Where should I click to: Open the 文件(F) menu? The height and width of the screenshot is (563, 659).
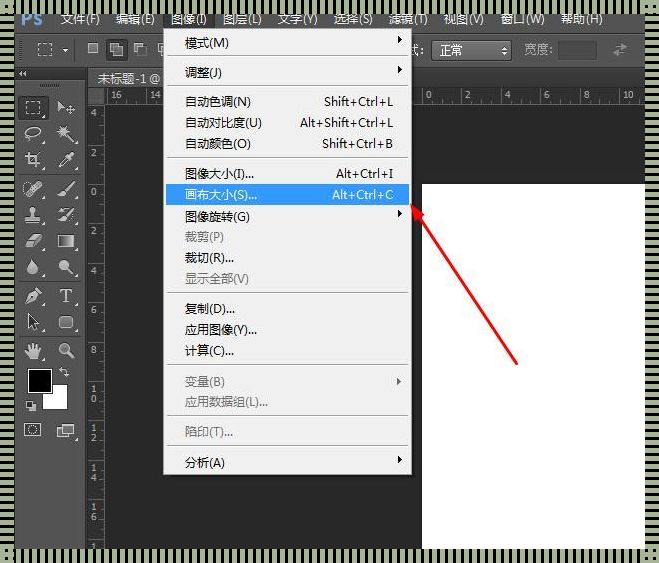80,19
